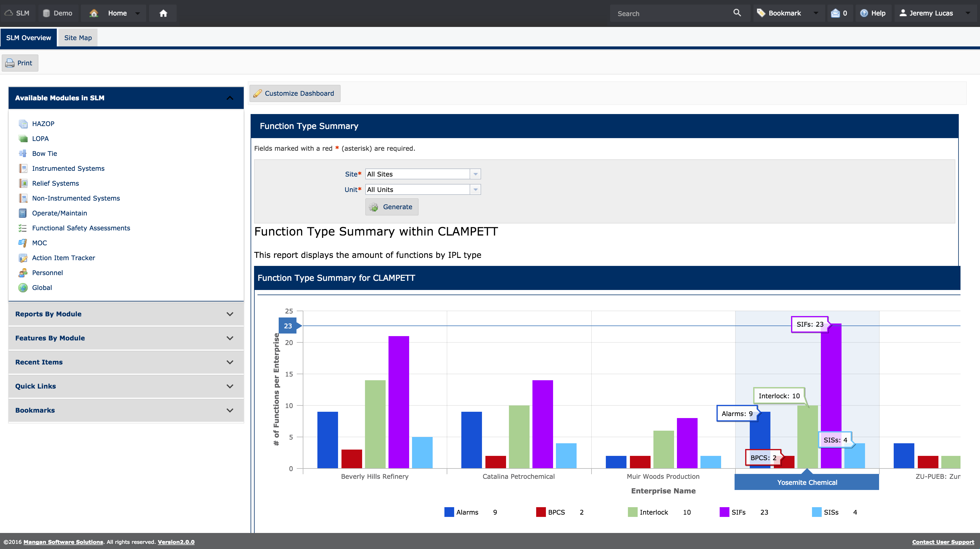Image resolution: width=980 pixels, height=549 pixels.
Task: Open the Instrumented Systems module
Action: pos(68,168)
